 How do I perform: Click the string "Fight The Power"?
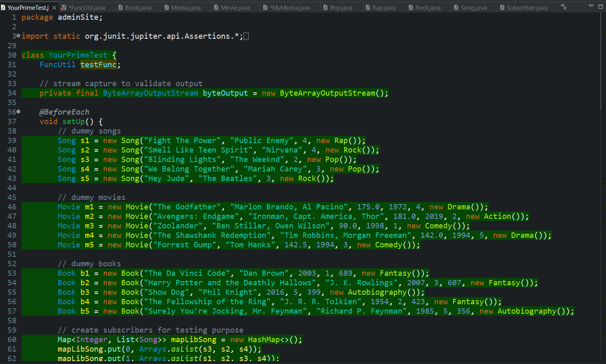pyautogui.click(x=183, y=141)
